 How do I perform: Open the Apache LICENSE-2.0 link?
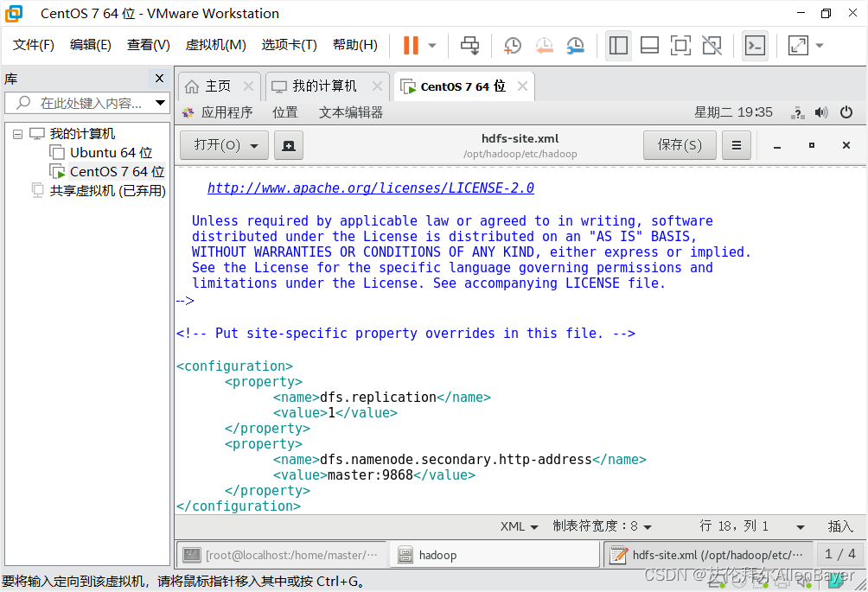(x=370, y=188)
